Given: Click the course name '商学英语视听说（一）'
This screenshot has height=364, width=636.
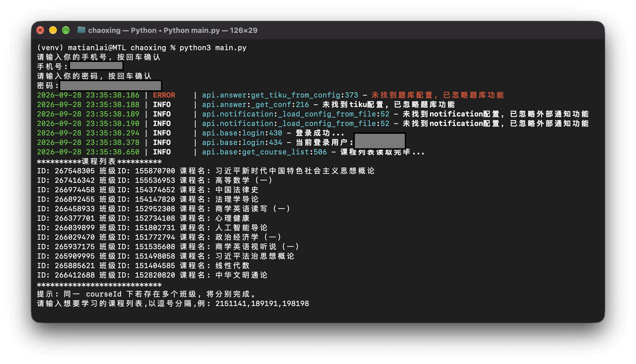Looking at the screenshot, I should [x=257, y=247].
